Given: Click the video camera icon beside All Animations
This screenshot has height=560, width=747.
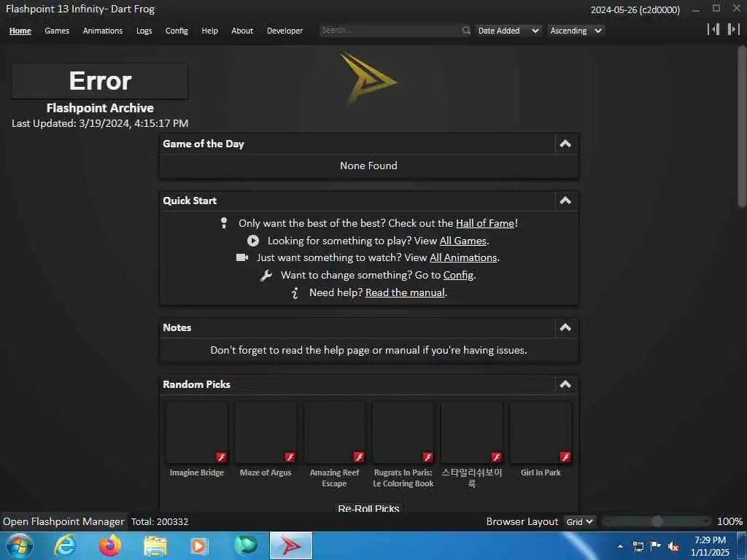Looking at the screenshot, I should click(242, 257).
